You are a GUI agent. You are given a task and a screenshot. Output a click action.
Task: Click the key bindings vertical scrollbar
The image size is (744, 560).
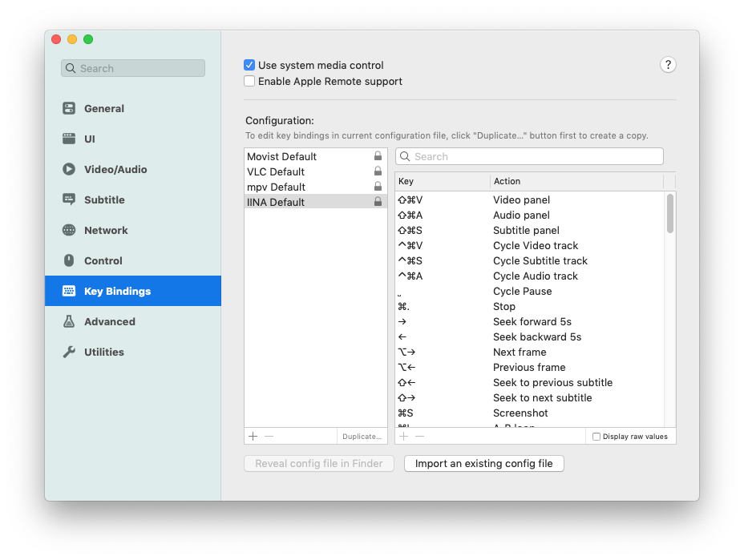click(670, 213)
